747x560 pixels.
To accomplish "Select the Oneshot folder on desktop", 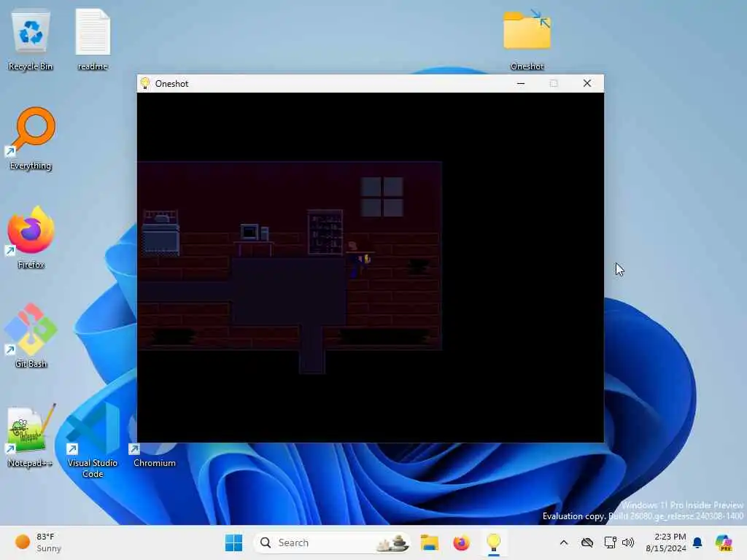I will coord(527,41).
